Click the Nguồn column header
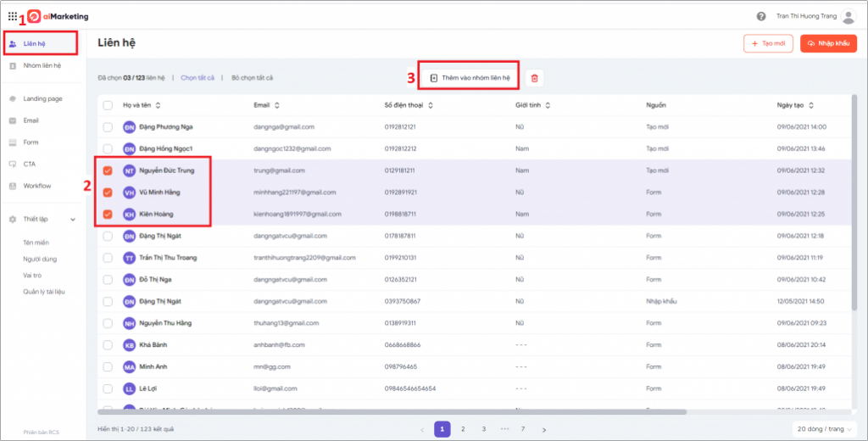 pyautogui.click(x=656, y=105)
